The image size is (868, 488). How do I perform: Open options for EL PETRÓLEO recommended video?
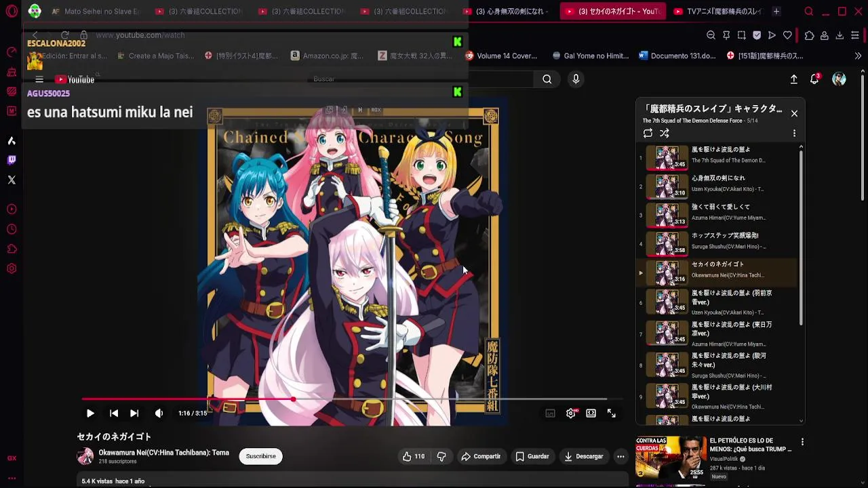click(x=802, y=442)
